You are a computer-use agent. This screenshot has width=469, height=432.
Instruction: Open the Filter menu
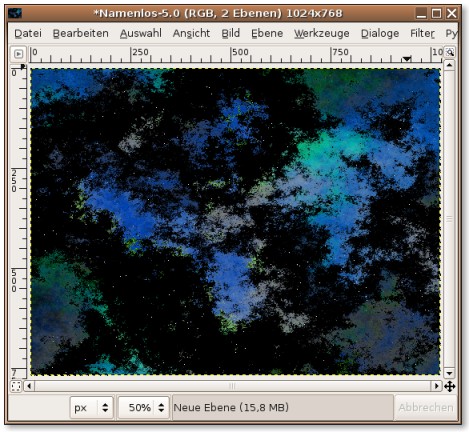point(422,33)
